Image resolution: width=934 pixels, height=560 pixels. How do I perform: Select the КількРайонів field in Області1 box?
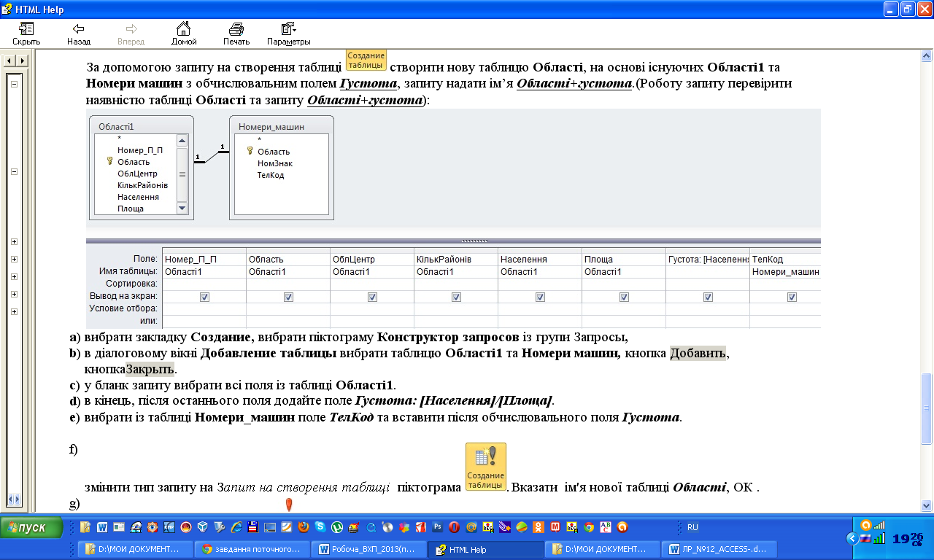pos(142,185)
